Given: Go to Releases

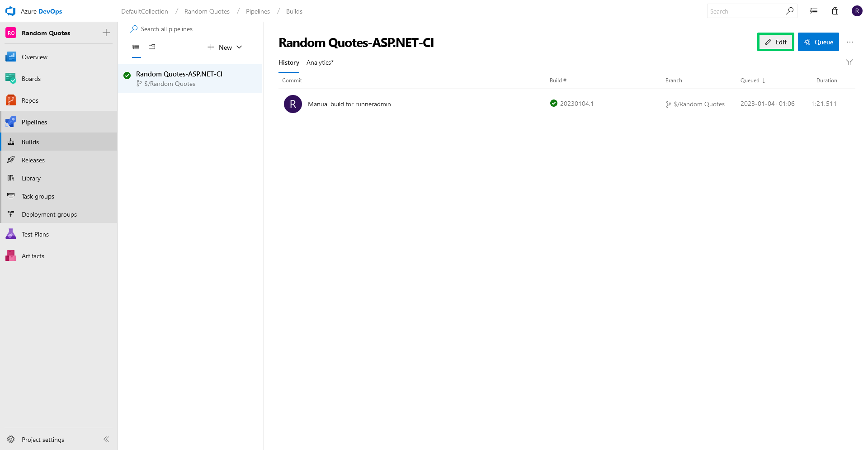Looking at the screenshot, I should (x=59, y=160).
